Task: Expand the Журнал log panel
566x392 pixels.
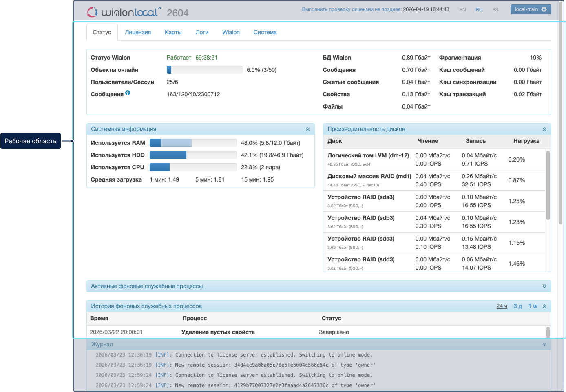Action: coord(544,345)
